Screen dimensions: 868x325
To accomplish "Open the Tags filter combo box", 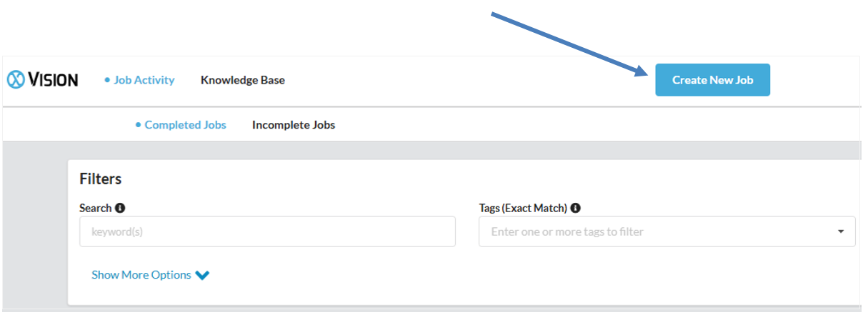I will click(667, 231).
